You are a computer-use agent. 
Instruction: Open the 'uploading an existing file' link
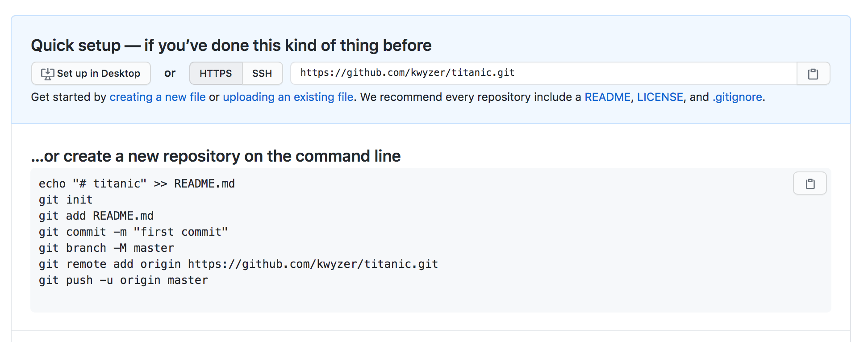(288, 97)
